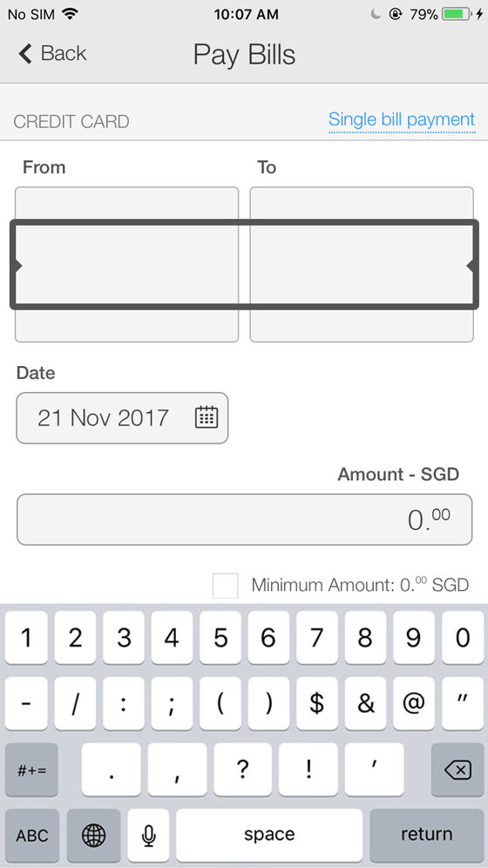Tap the number 5 key
488x868 pixels.
(220, 638)
